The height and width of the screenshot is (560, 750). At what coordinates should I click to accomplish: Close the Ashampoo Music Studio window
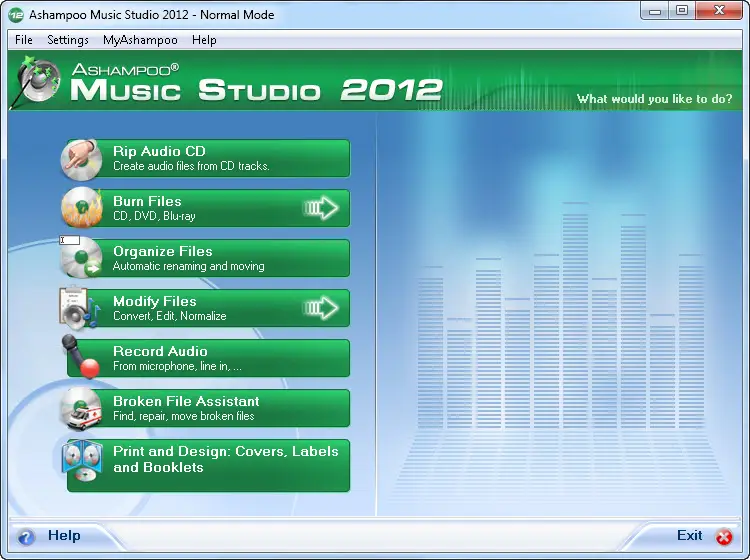pyautogui.click(x=719, y=11)
